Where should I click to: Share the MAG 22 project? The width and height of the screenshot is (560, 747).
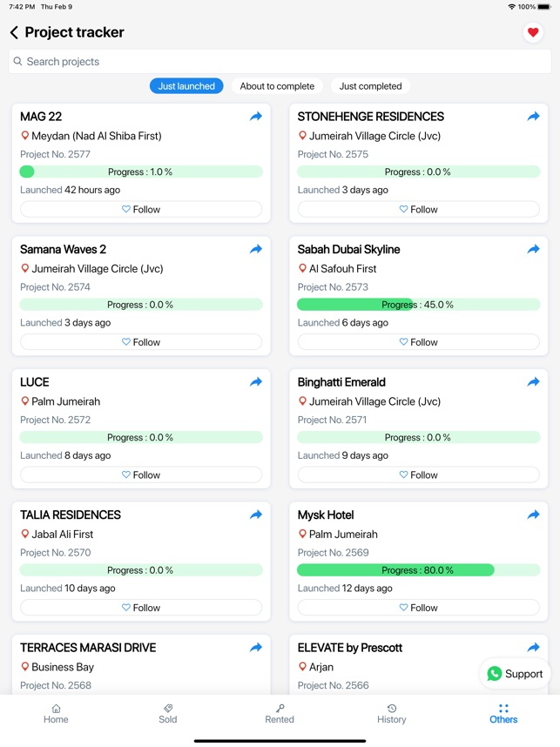pos(256,117)
